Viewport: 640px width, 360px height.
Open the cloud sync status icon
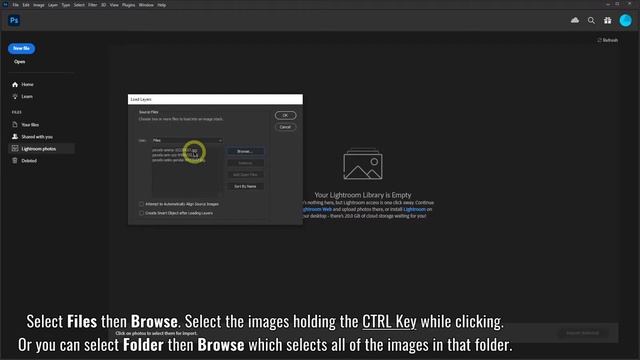click(575, 20)
